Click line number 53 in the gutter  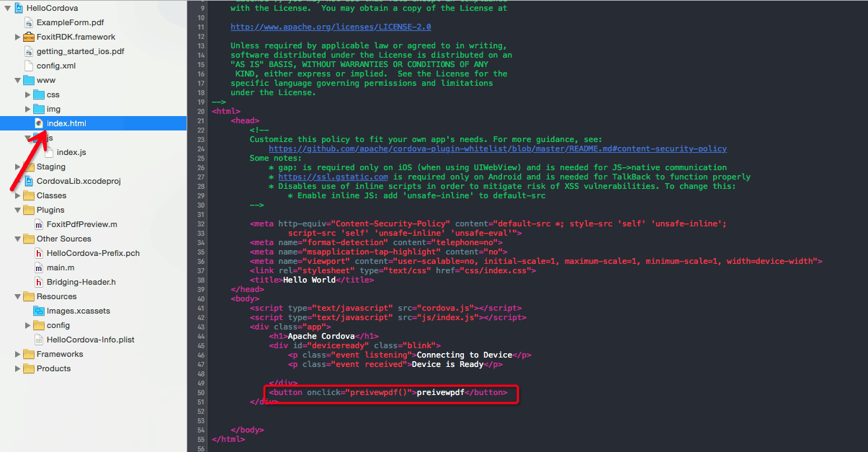[x=200, y=420]
